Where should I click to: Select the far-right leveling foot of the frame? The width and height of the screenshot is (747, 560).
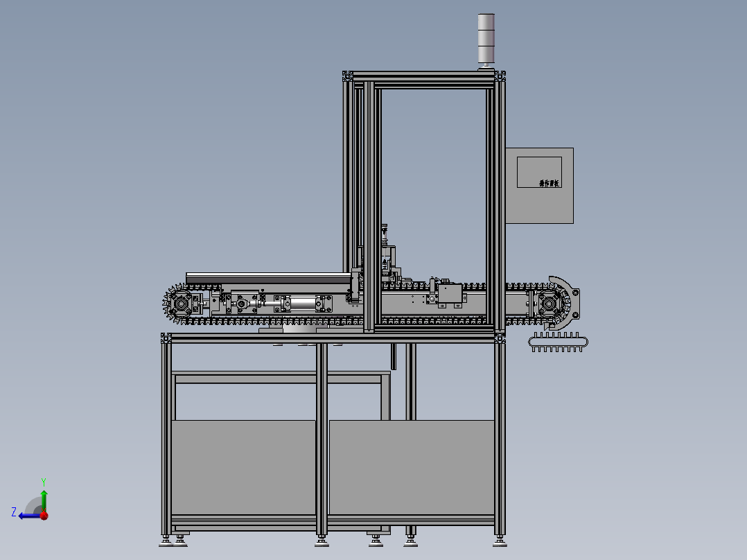point(500,541)
